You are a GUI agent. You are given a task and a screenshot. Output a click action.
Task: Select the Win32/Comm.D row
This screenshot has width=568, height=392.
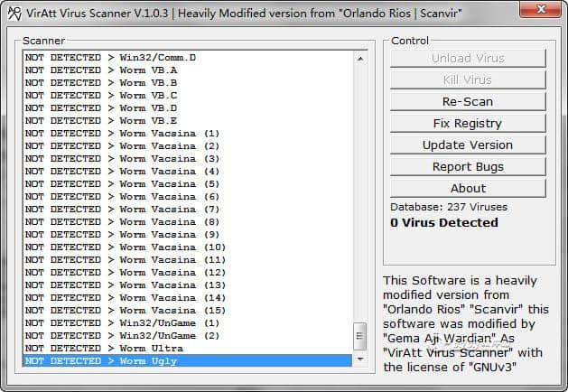[188, 58]
